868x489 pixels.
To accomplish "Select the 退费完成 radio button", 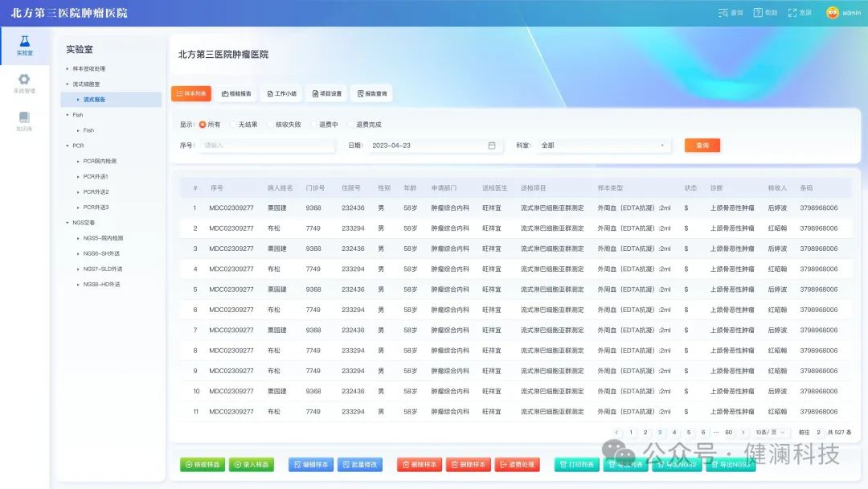I will coord(351,125).
